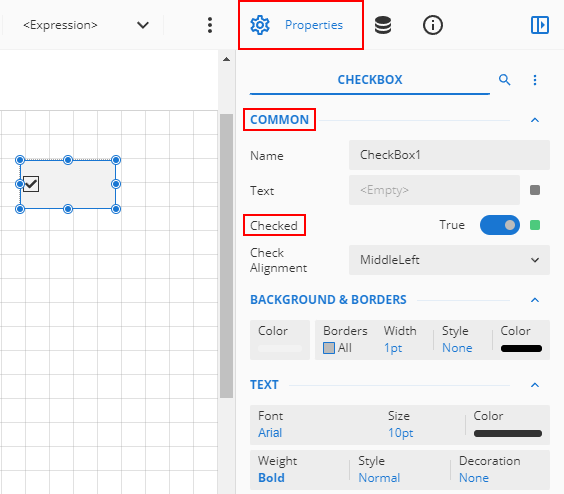Click the checkbox on the design canvas
The image size is (564, 494).
tap(31, 184)
